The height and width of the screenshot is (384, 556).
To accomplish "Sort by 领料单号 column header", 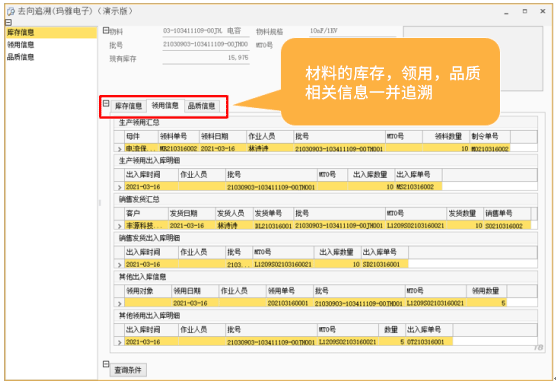I will click(x=178, y=137).
